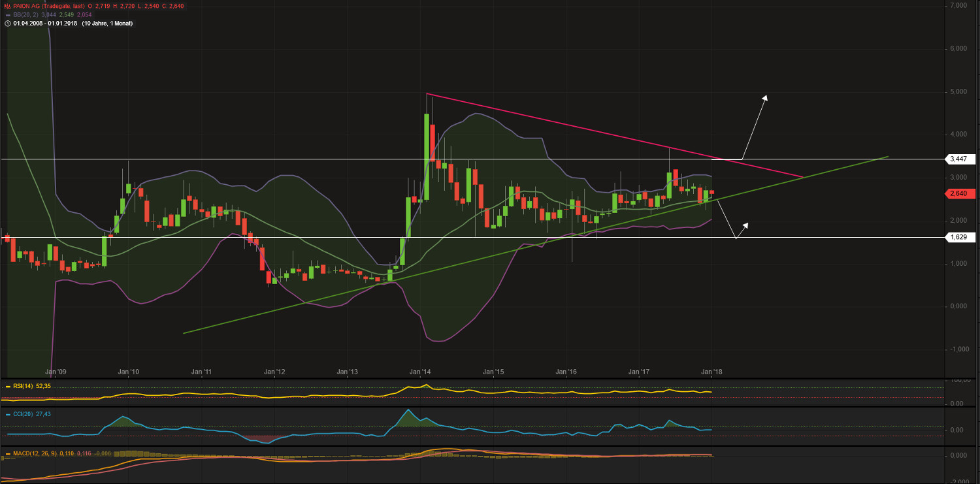This screenshot has width=980, height=484.
Task: Click the Jan '09 time axis label
Action: click(x=56, y=372)
